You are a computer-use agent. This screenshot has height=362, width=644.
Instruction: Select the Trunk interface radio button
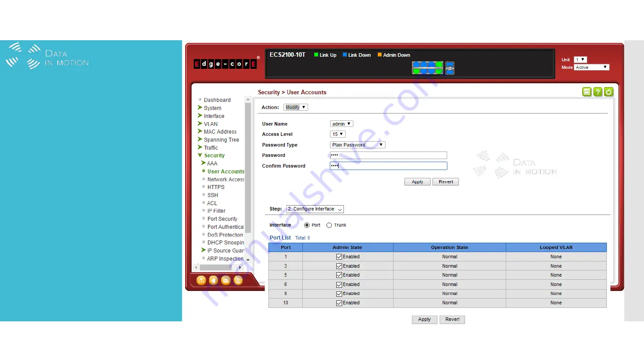[329, 225]
